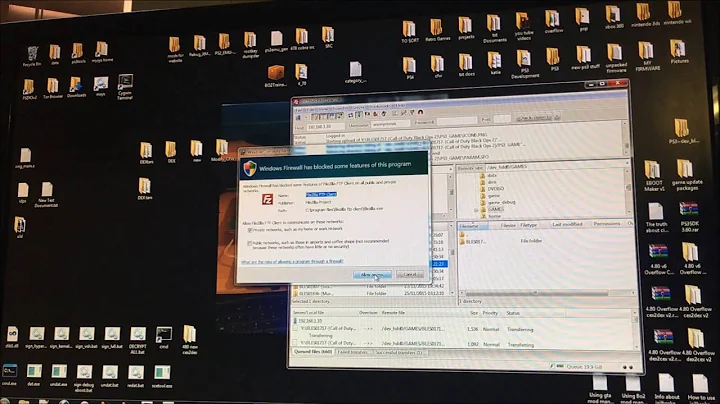Expand the GAMES folder tree node
Image resolution: width=720 pixels, height=404 pixels.
click(x=476, y=209)
